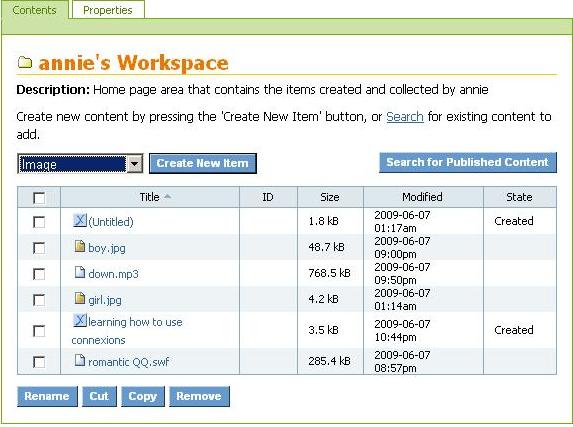The image size is (573, 427).
Task: Click the module icon next to (Untitled)
Action: click(x=80, y=220)
